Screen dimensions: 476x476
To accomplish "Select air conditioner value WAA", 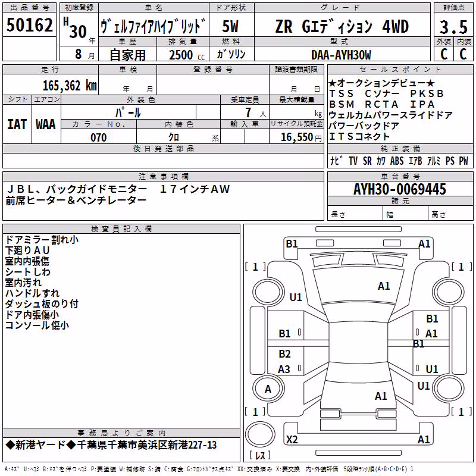I will pyautogui.click(x=46, y=124).
